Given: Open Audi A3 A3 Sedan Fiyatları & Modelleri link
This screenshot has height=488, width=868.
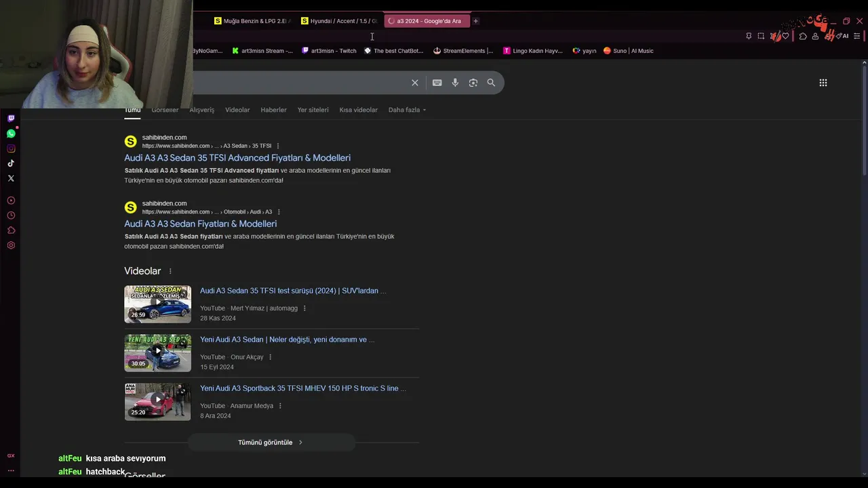Looking at the screenshot, I should point(200,224).
